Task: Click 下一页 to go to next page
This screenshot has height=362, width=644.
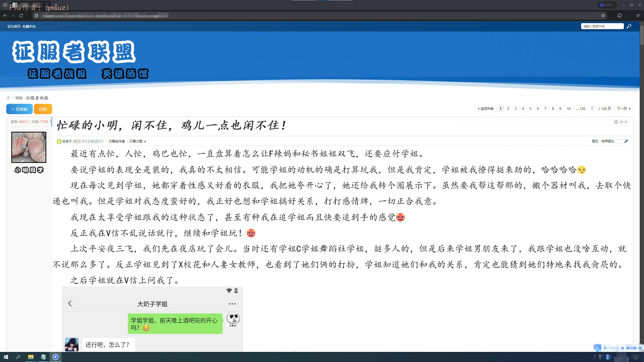Action: coord(624,109)
